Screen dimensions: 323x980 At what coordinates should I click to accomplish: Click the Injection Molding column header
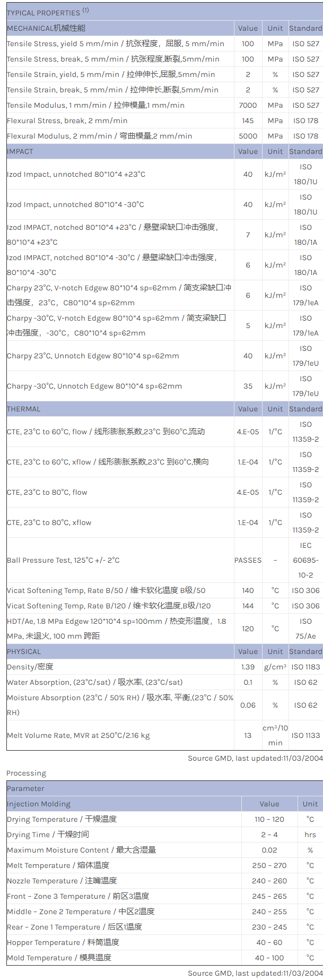pyautogui.click(x=39, y=804)
